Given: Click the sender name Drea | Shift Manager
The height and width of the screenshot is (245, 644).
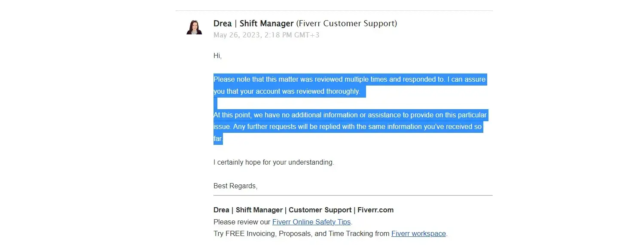Looking at the screenshot, I should click(253, 24).
